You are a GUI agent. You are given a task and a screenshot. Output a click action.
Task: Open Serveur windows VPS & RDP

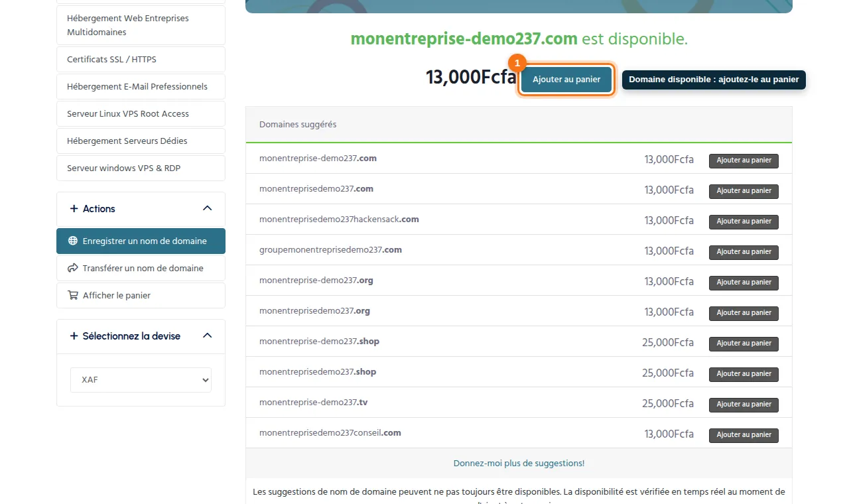coord(141,168)
